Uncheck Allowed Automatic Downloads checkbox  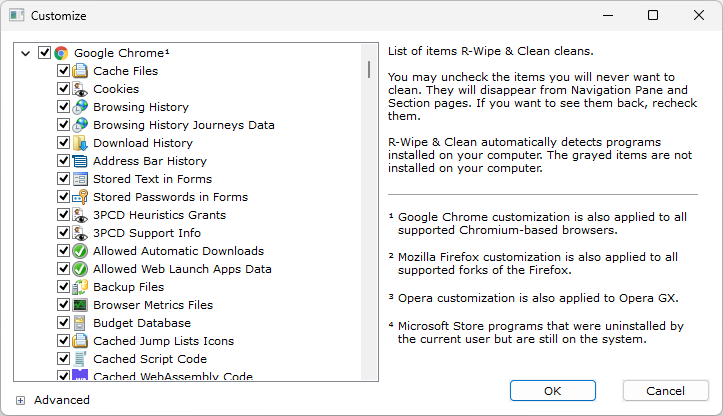click(x=63, y=250)
